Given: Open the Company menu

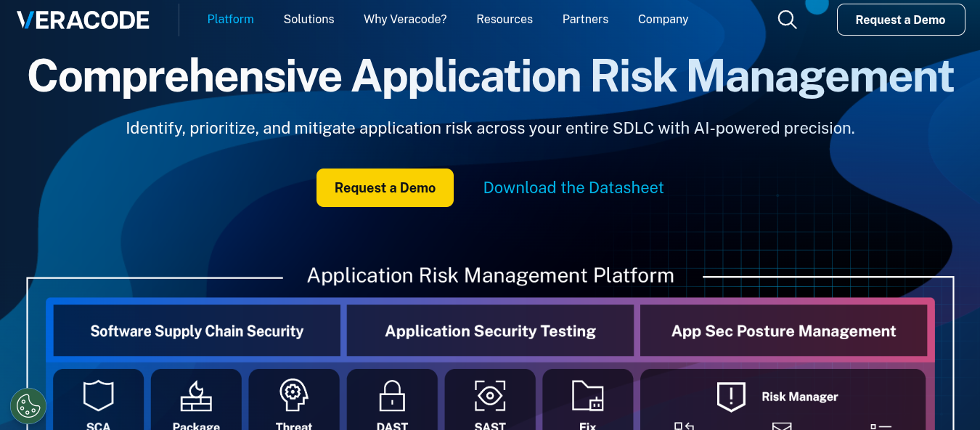Looking at the screenshot, I should (663, 20).
